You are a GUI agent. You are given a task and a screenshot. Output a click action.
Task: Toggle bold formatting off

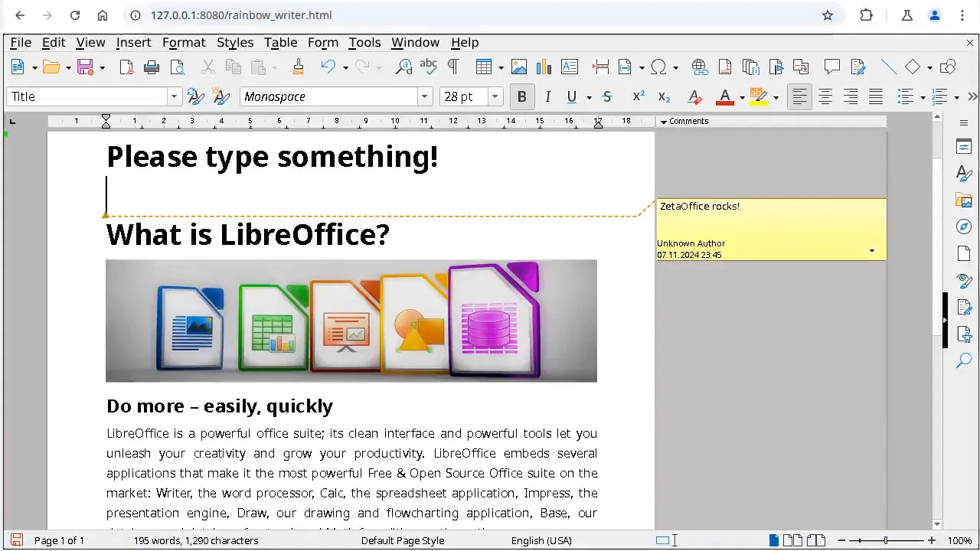coord(521,96)
